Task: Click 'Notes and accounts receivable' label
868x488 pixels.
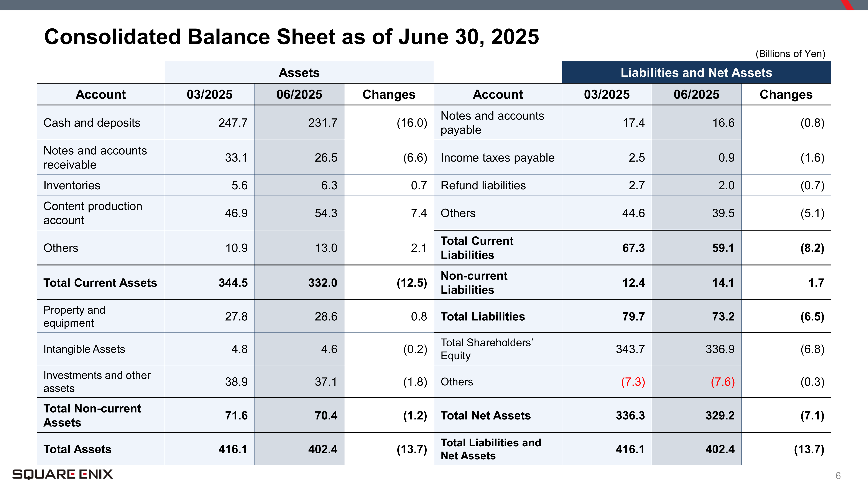Action: 95,157
